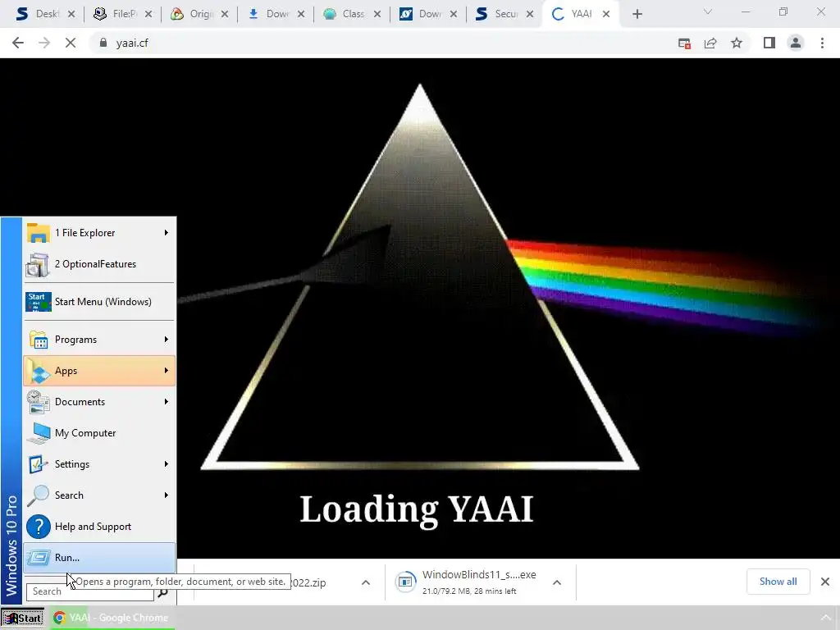
Task: Switch to the Origi tab
Action: [x=199, y=14]
